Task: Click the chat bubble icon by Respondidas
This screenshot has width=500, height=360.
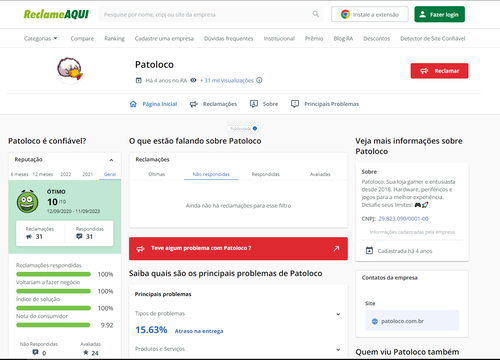Action: [79, 236]
